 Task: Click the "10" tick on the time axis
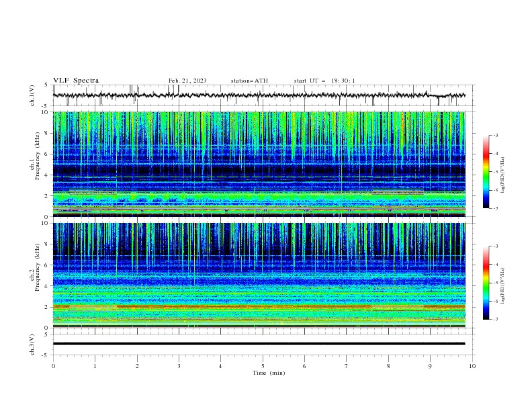[472, 366]
